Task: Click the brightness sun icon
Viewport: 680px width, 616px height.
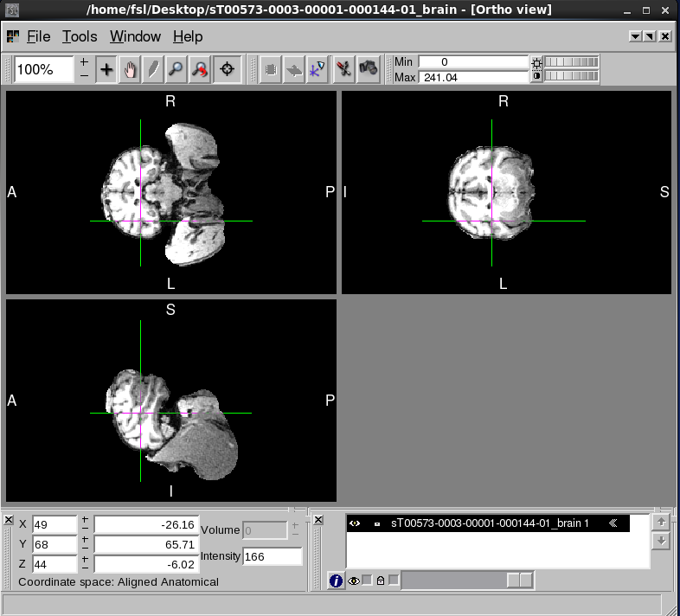Action: (537, 63)
